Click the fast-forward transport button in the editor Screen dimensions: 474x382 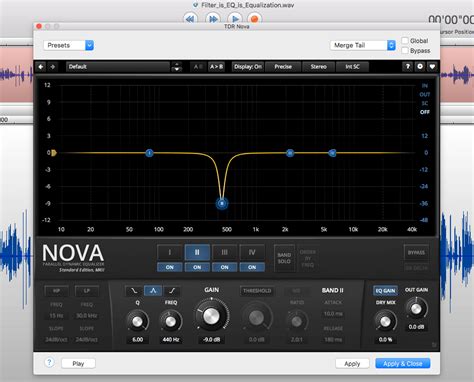(213, 19)
